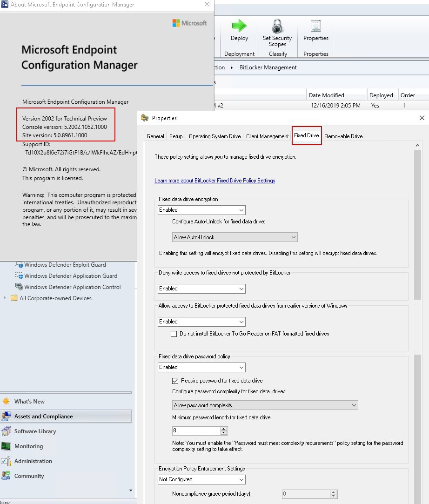
Task: Click the minimum password length field
Action: click(x=196, y=430)
